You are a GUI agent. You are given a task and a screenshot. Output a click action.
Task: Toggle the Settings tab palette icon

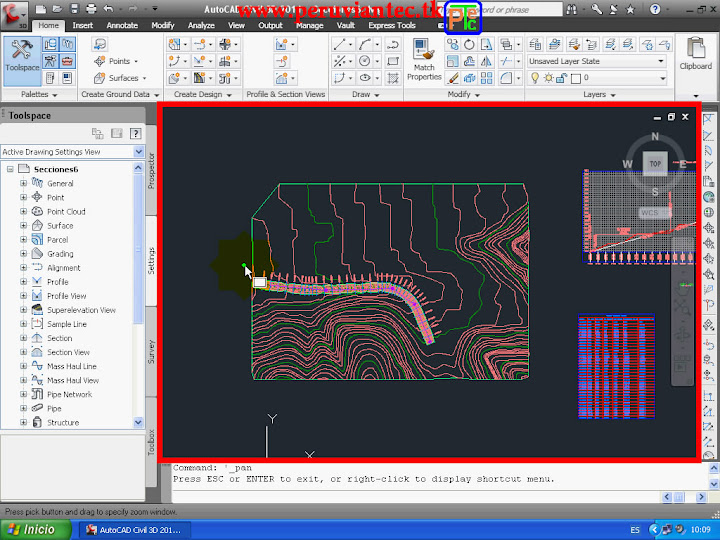tap(68, 44)
